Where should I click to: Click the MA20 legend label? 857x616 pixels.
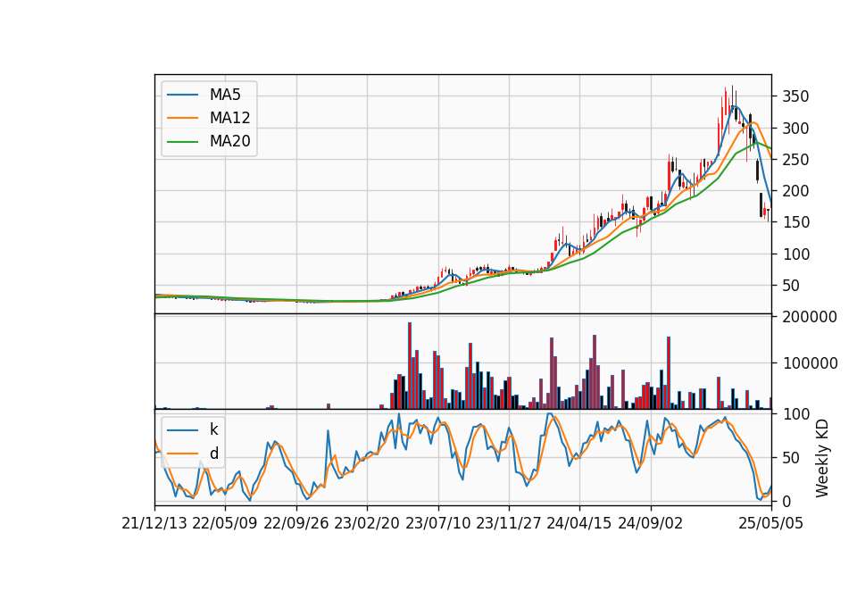pos(230,141)
